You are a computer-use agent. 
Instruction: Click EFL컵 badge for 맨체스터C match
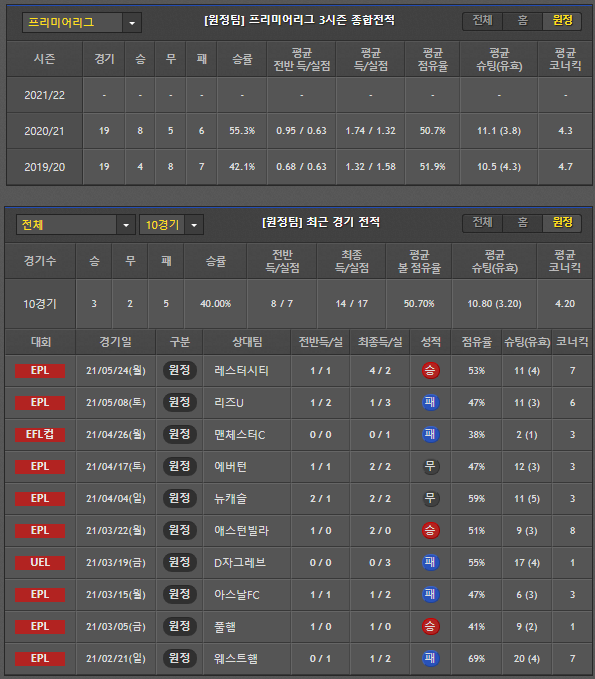(x=40, y=434)
